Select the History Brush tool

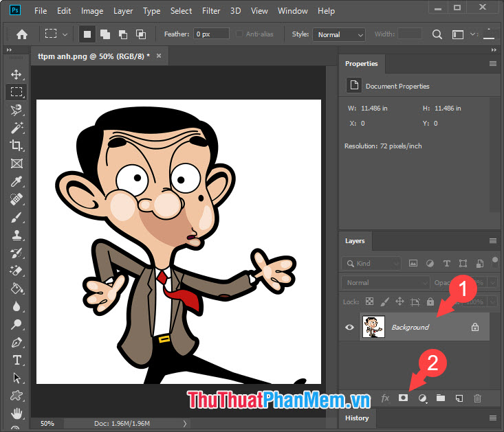(x=16, y=253)
